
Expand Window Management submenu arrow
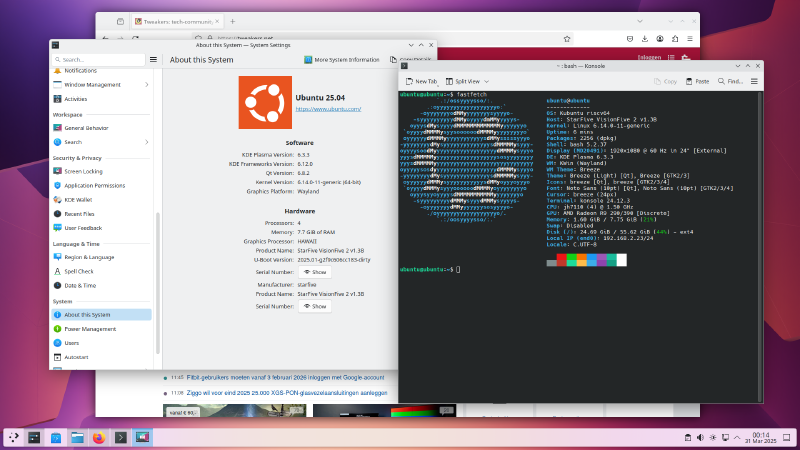coord(146,85)
